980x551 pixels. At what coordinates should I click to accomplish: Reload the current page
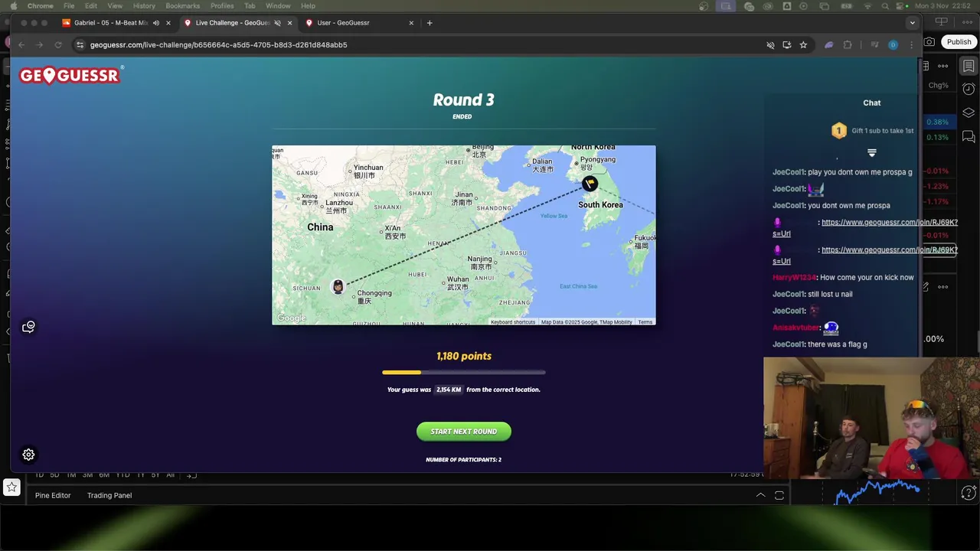(x=58, y=45)
